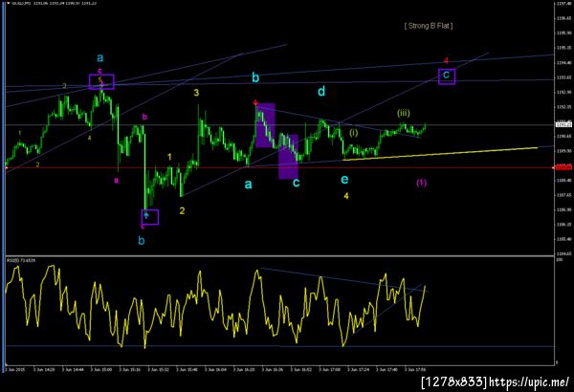
Task: Select the cyan 'c' inside the purple target box
Action: [446, 75]
